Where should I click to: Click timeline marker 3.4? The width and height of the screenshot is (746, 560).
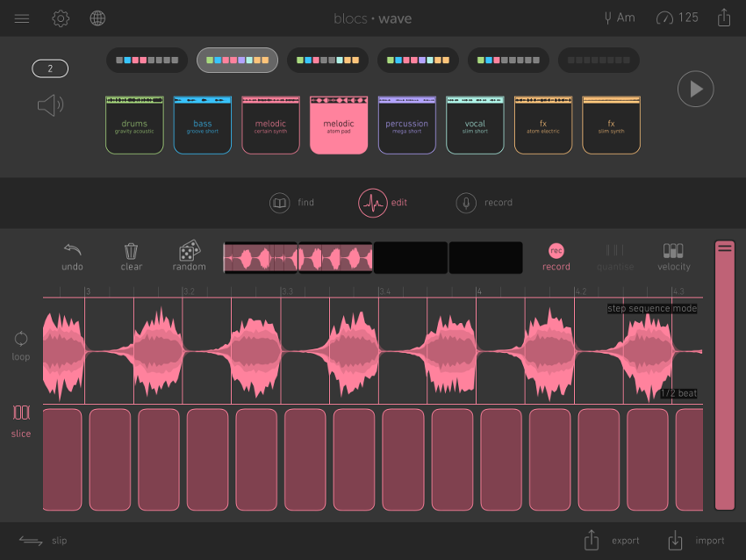384,291
